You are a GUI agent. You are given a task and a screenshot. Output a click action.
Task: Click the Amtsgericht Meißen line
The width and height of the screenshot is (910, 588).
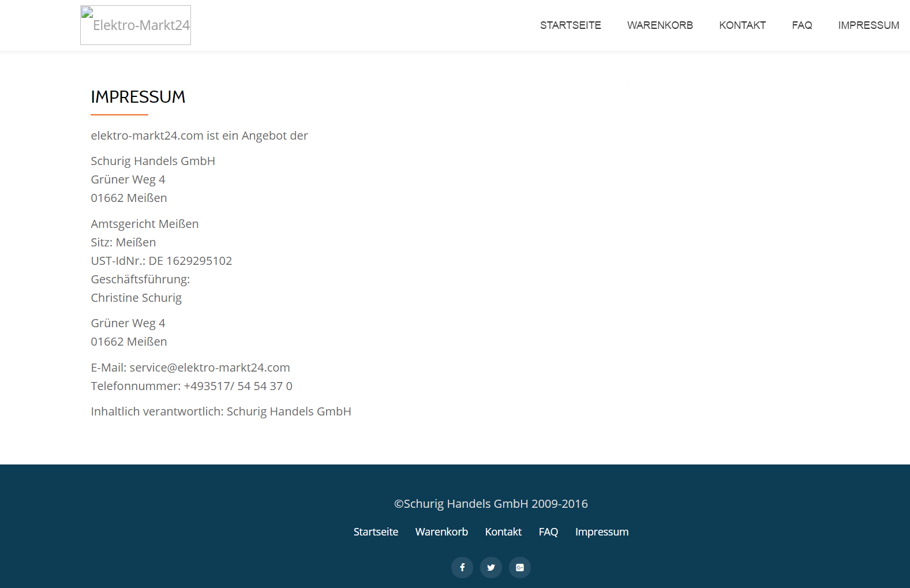[145, 224]
